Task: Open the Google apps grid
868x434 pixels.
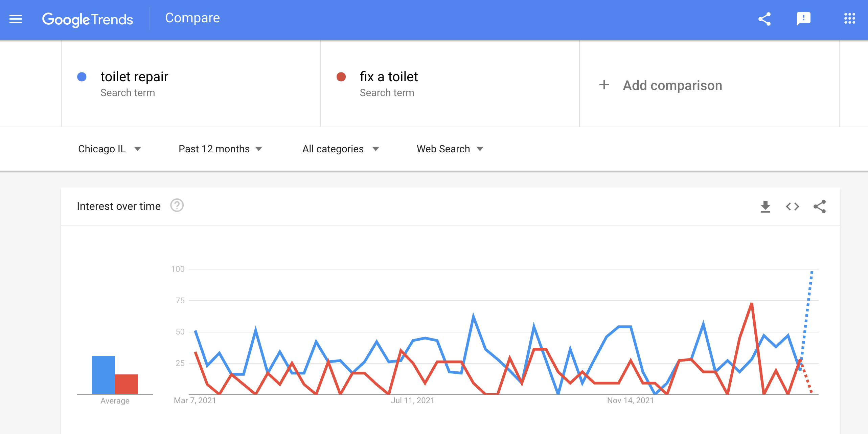Action: pos(849,19)
